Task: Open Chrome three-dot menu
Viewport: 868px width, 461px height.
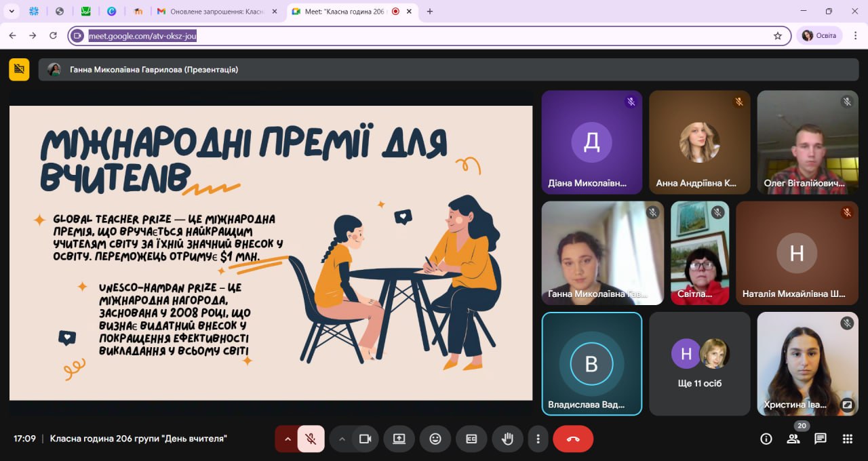Action: click(x=854, y=36)
